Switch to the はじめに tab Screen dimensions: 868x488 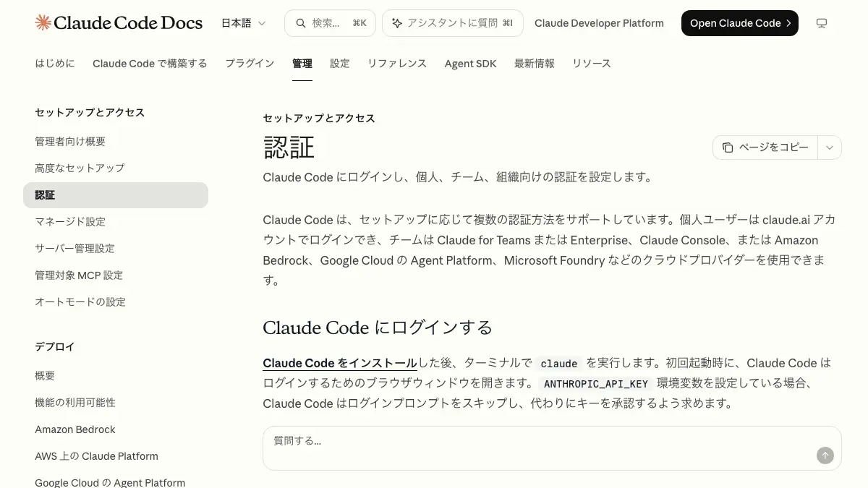click(55, 64)
